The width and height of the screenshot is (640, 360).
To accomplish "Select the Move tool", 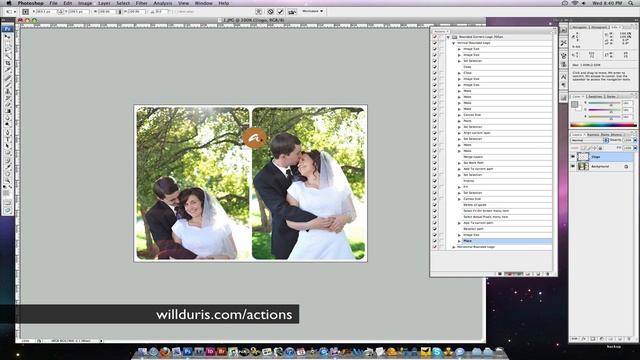I will pyautogui.click(x=7, y=36).
